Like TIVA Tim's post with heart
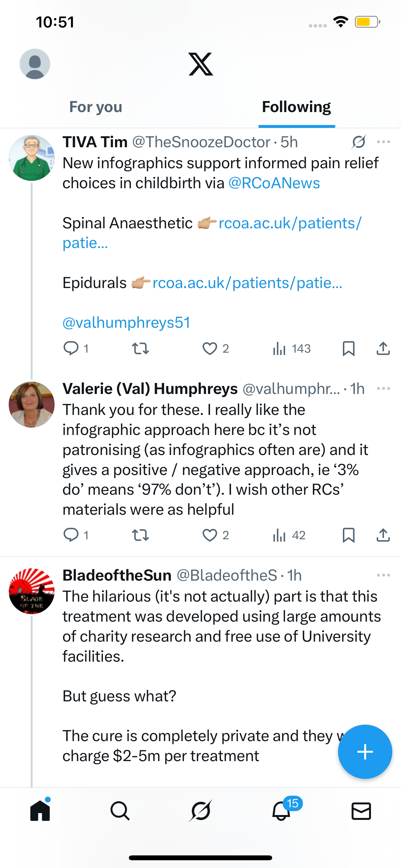This screenshot has width=401, height=868. (210, 349)
